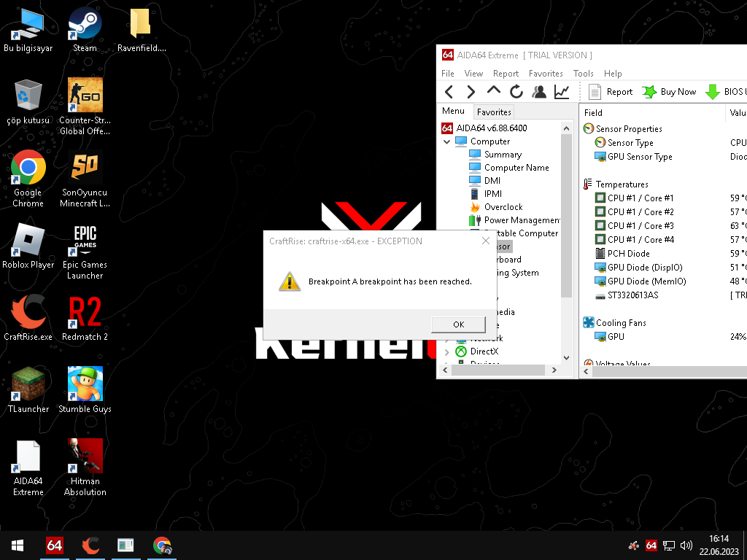Switch to the Favorites tab in the sidebar
The image size is (747, 560).
tap(494, 112)
